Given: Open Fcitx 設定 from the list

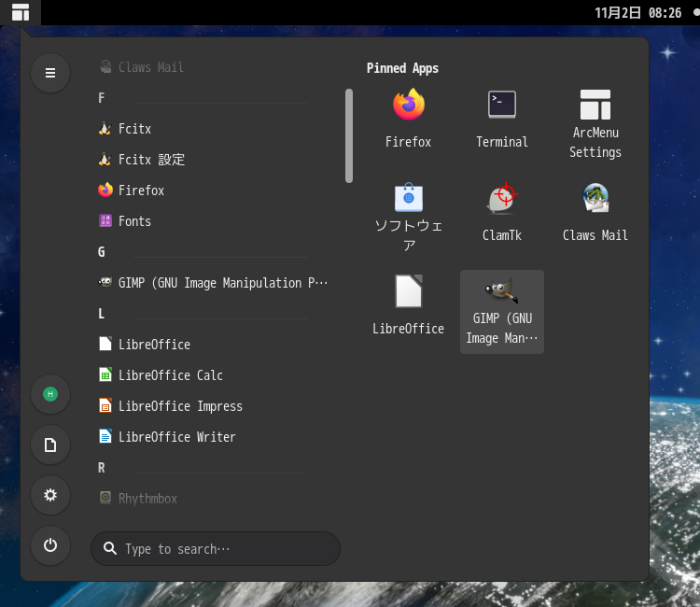Looking at the screenshot, I should click(x=215, y=160).
